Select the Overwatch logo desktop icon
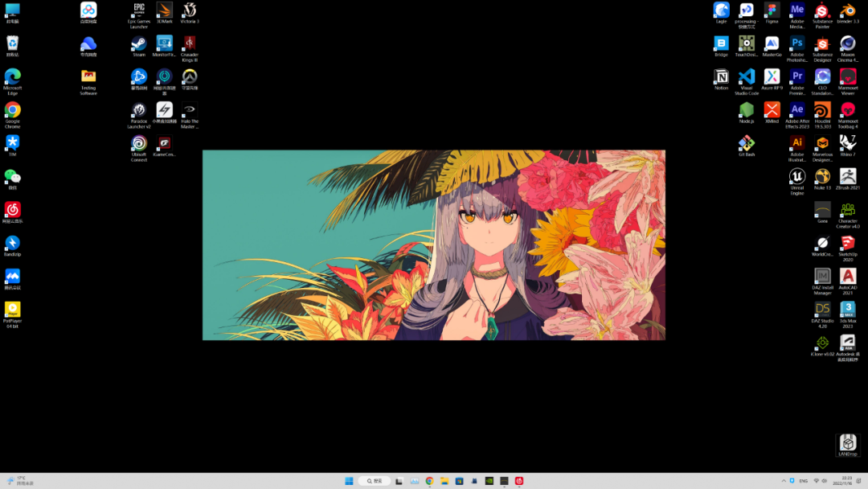Image resolution: width=868 pixels, height=489 pixels. [x=190, y=80]
